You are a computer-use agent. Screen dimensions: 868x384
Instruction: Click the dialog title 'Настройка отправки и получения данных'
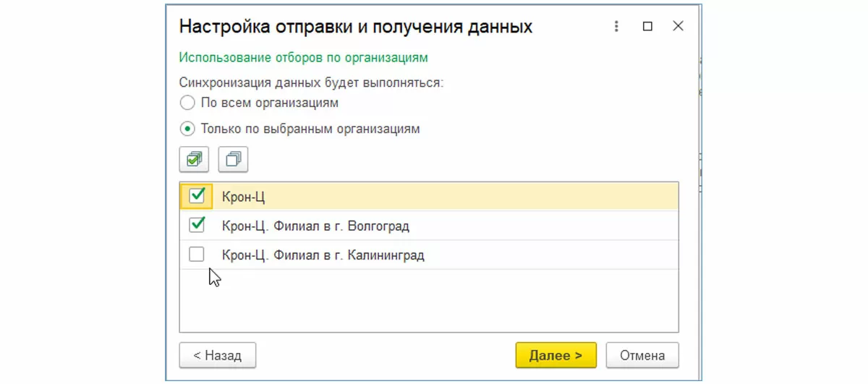[x=355, y=27]
